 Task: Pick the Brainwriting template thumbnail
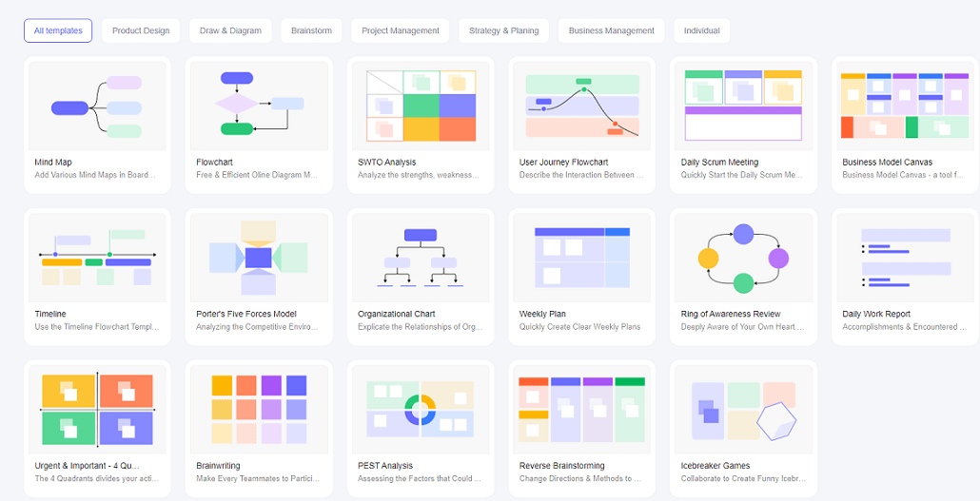point(259,409)
